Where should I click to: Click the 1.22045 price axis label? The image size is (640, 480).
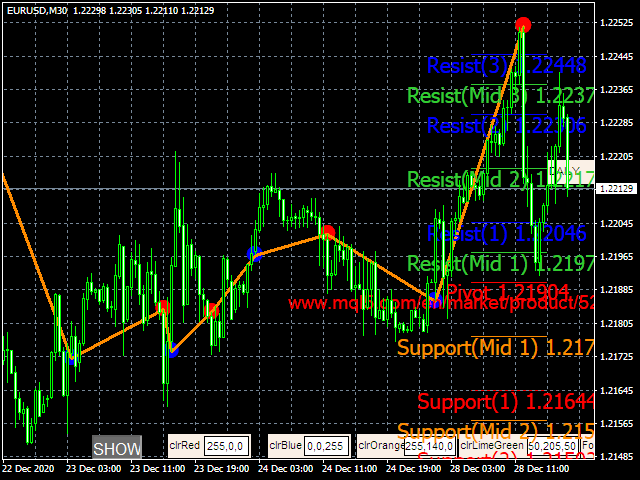(616, 223)
